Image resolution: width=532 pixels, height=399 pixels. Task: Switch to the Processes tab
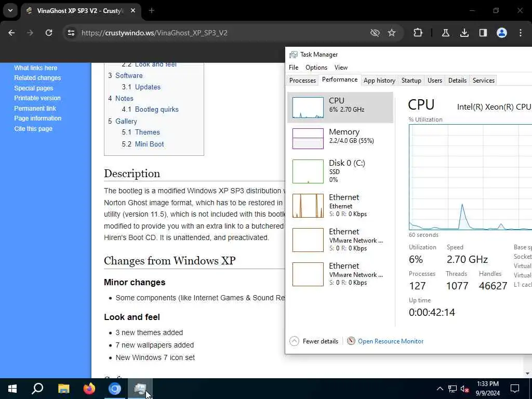[x=302, y=80]
